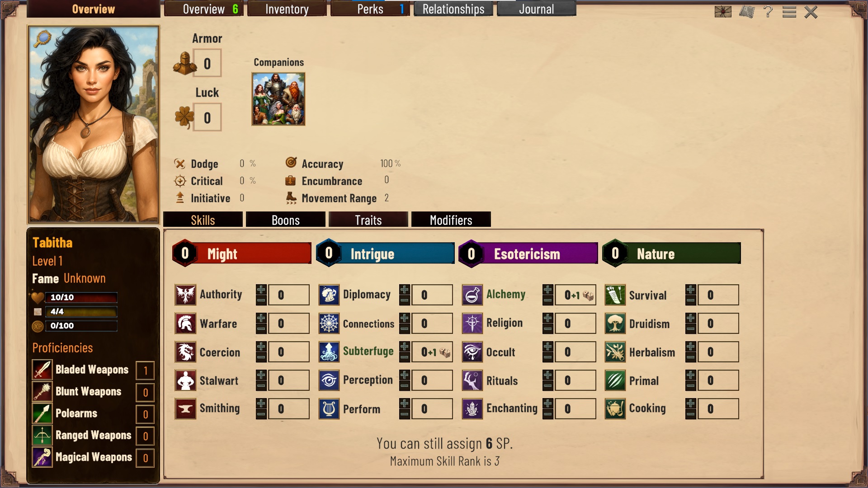
Task: Increase Religion skill with plus button
Action: [x=548, y=318]
